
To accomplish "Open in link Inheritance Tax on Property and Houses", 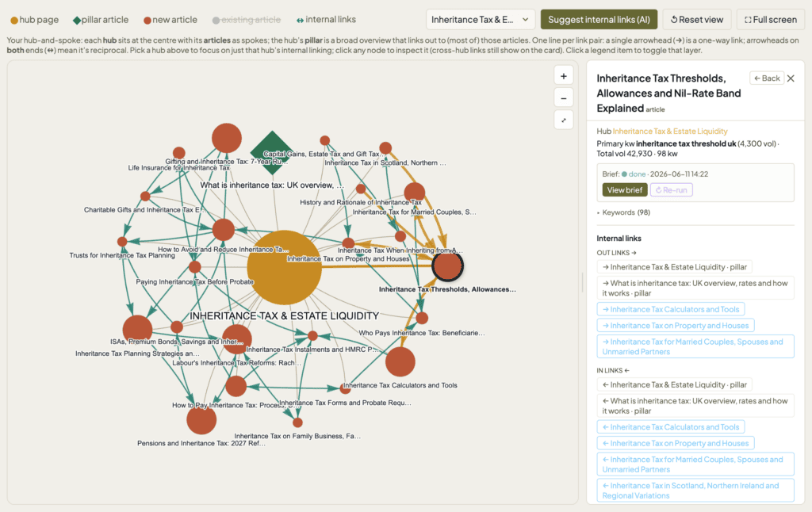I will coord(676,443).
